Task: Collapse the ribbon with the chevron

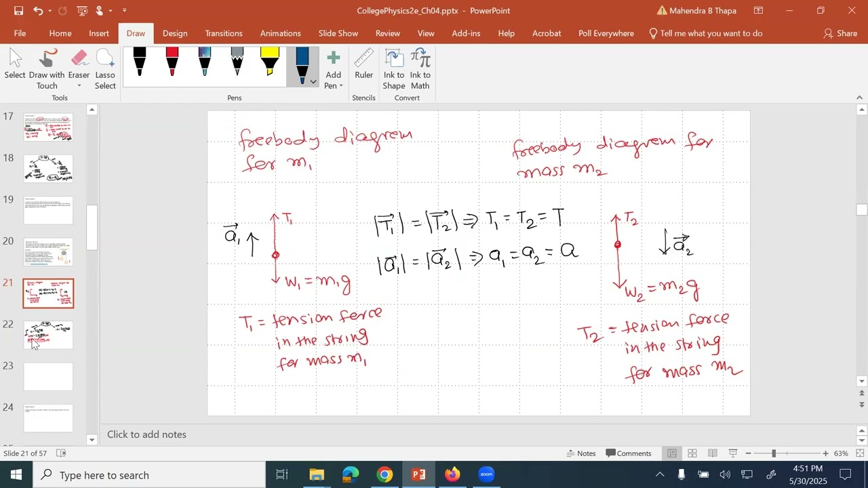Action: (860, 98)
